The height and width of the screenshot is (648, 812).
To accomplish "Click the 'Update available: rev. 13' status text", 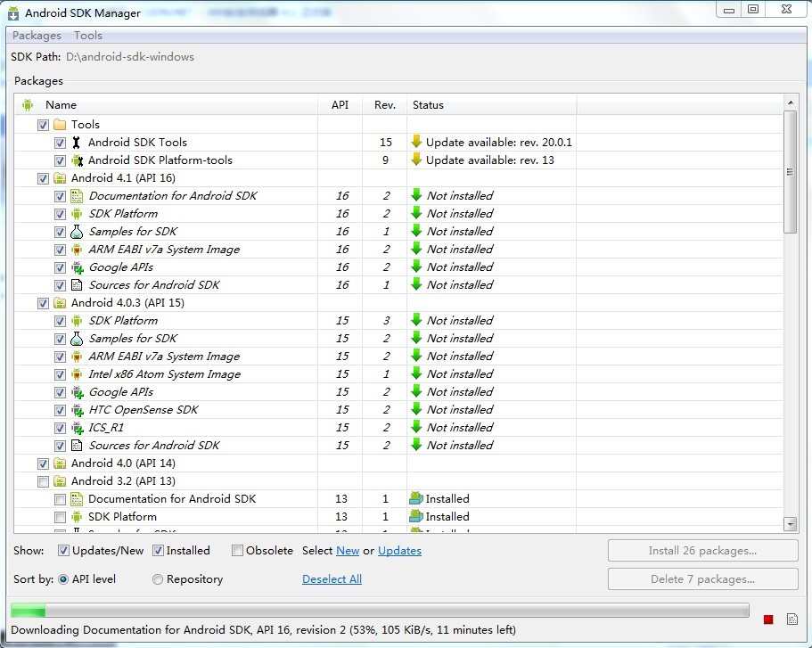I will coord(490,160).
